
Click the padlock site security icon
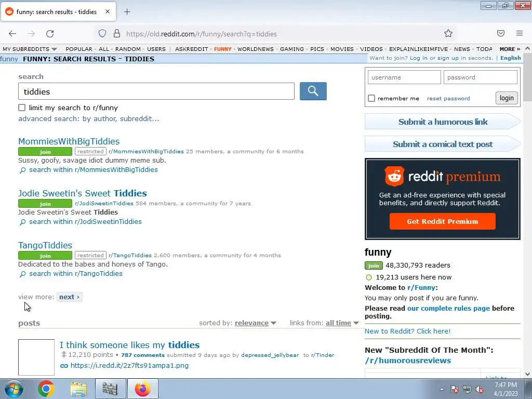[117, 34]
